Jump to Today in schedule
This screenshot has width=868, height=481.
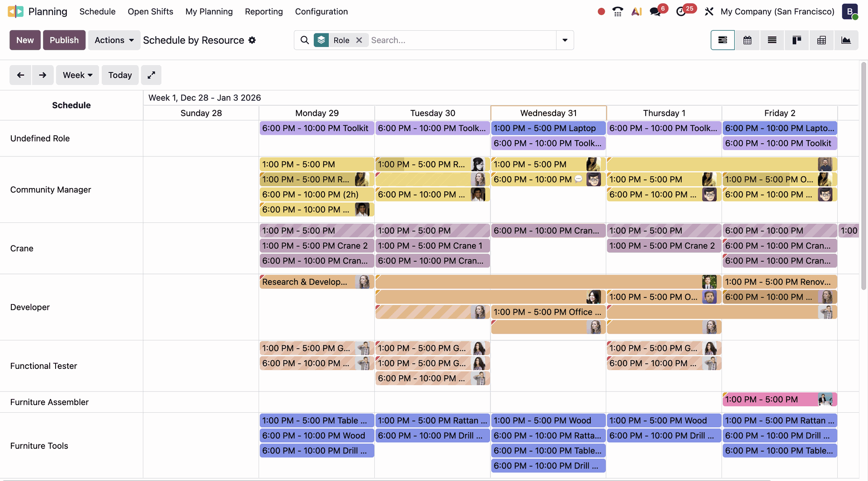pyautogui.click(x=120, y=75)
